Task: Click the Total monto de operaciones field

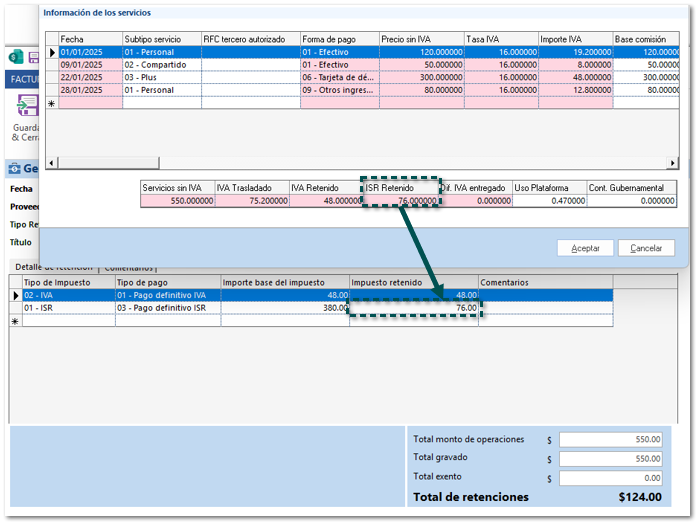Action: pos(611,440)
